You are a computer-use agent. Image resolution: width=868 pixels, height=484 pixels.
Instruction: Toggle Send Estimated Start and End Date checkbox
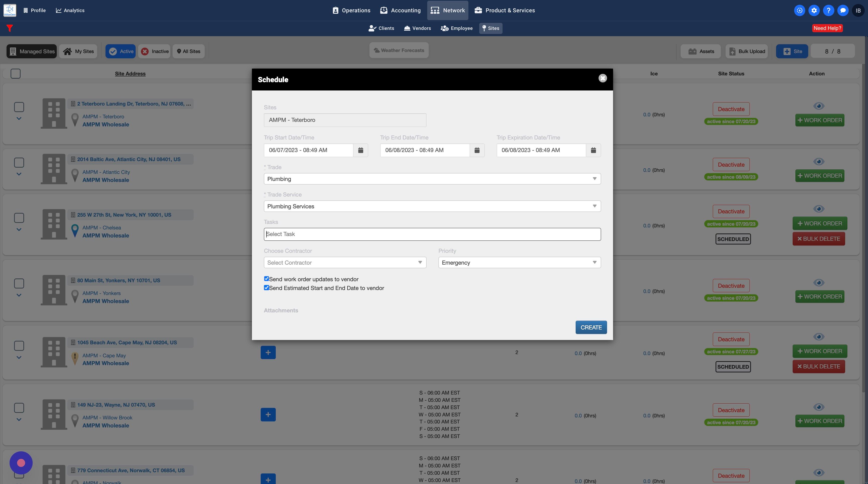pos(266,287)
